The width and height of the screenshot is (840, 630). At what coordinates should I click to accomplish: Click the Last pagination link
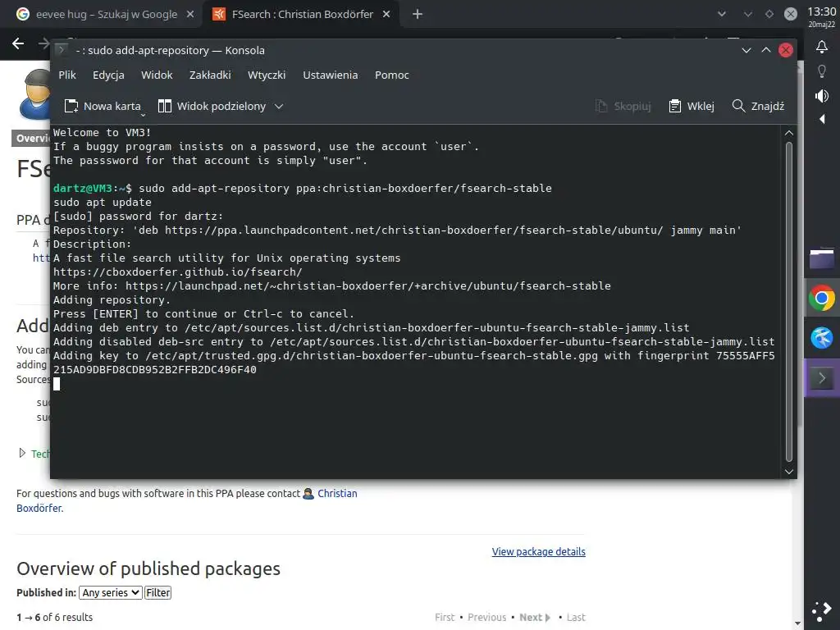coord(576,617)
